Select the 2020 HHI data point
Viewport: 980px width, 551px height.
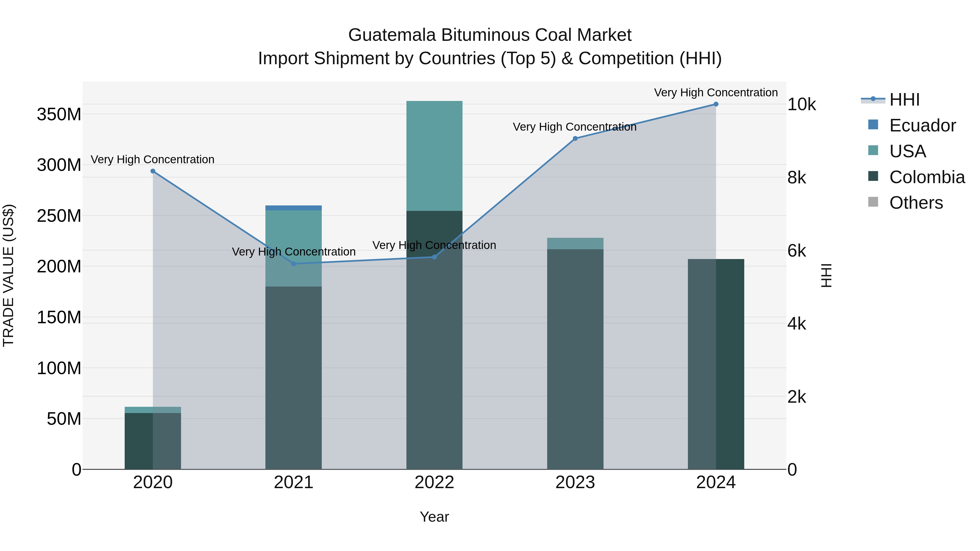click(x=153, y=171)
